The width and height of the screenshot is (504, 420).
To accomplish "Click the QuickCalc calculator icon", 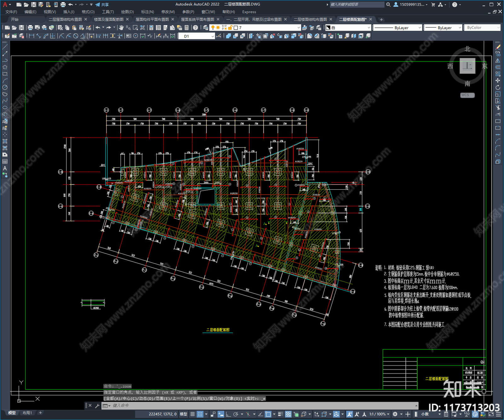I will coord(186,28).
